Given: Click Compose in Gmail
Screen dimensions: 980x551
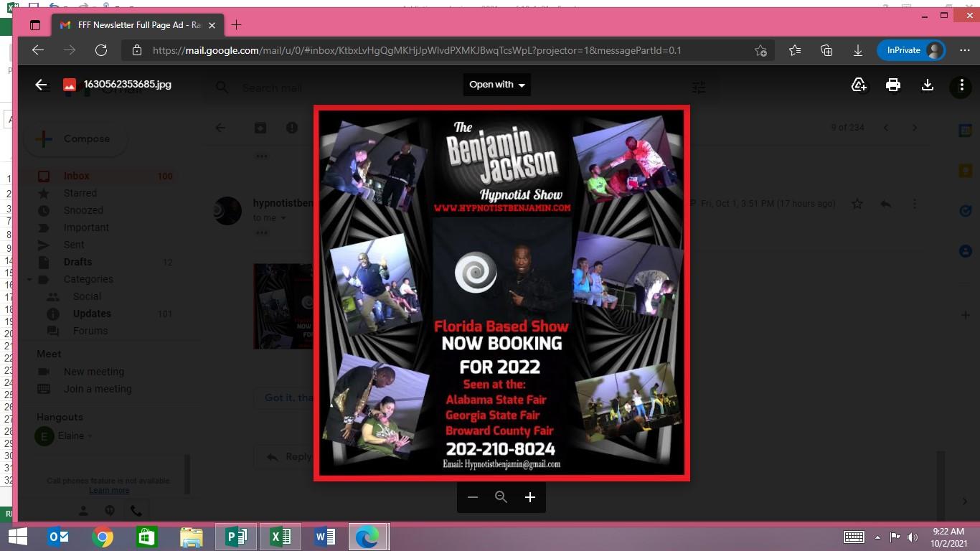Looking at the screenshot, I should click(76, 138).
